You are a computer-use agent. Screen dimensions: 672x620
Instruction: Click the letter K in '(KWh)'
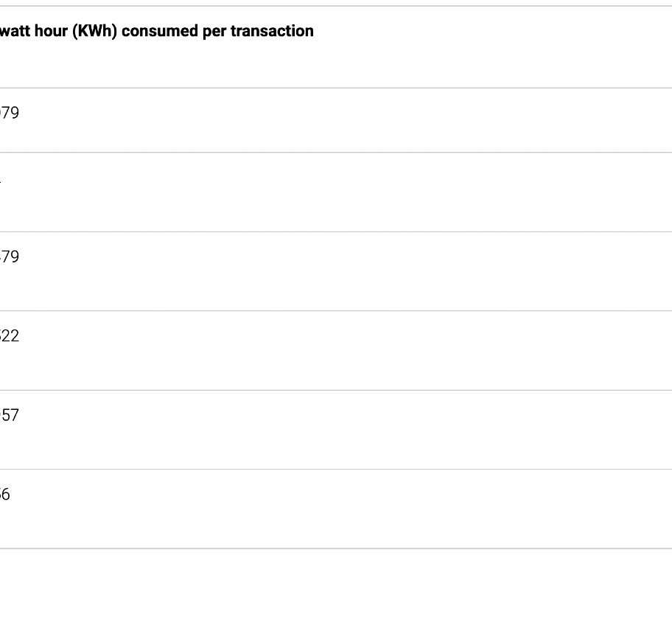click(82, 31)
